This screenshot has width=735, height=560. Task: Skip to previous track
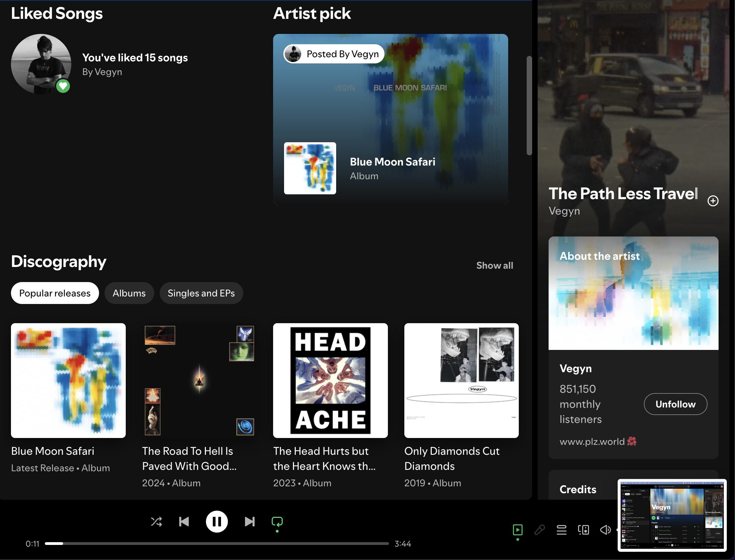pos(184,522)
